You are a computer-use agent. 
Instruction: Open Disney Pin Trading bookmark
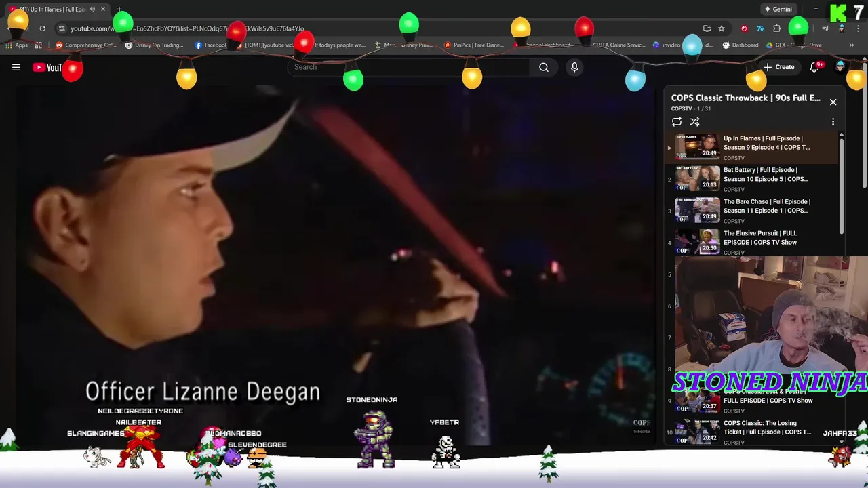pos(154,45)
